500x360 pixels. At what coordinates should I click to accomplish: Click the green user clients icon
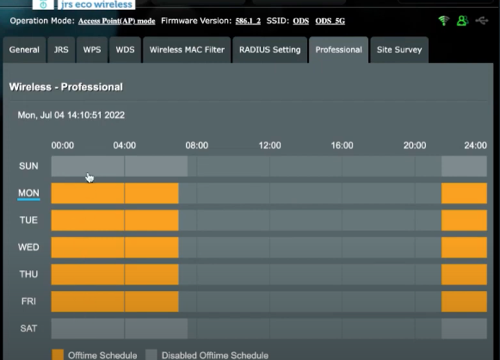pos(462,21)
